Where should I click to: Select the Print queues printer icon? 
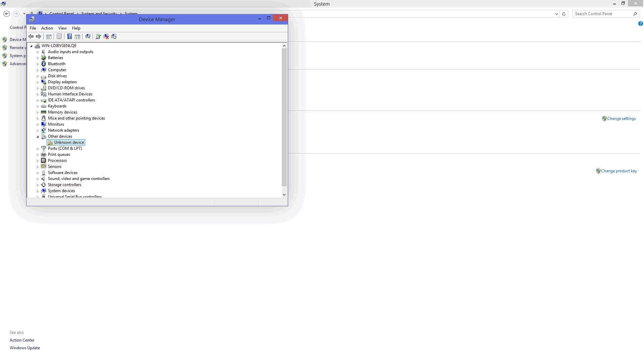(x=44, y=154)
